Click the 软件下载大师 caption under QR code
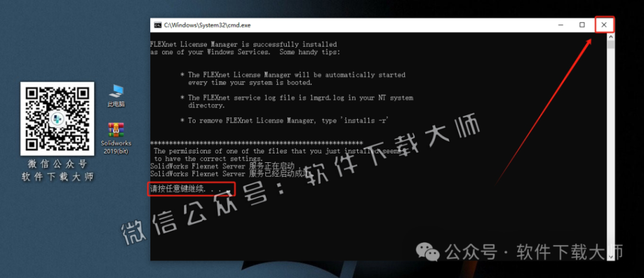The image size is (644, 278). coord(57,177)
